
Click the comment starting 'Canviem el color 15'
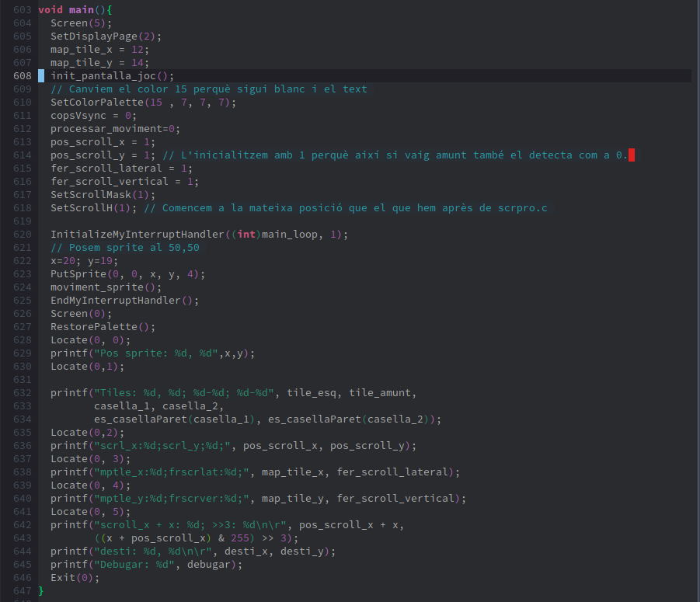(x=209, y=89)
